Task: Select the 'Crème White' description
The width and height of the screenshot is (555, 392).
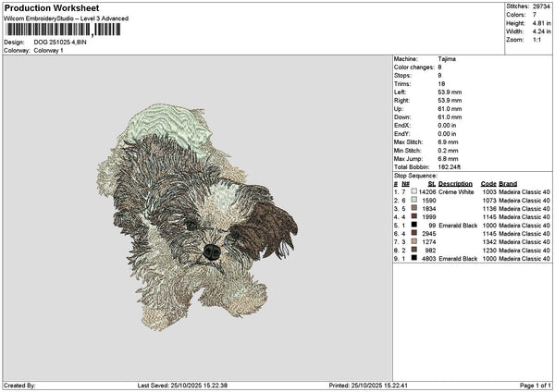Action: point(456,192)
